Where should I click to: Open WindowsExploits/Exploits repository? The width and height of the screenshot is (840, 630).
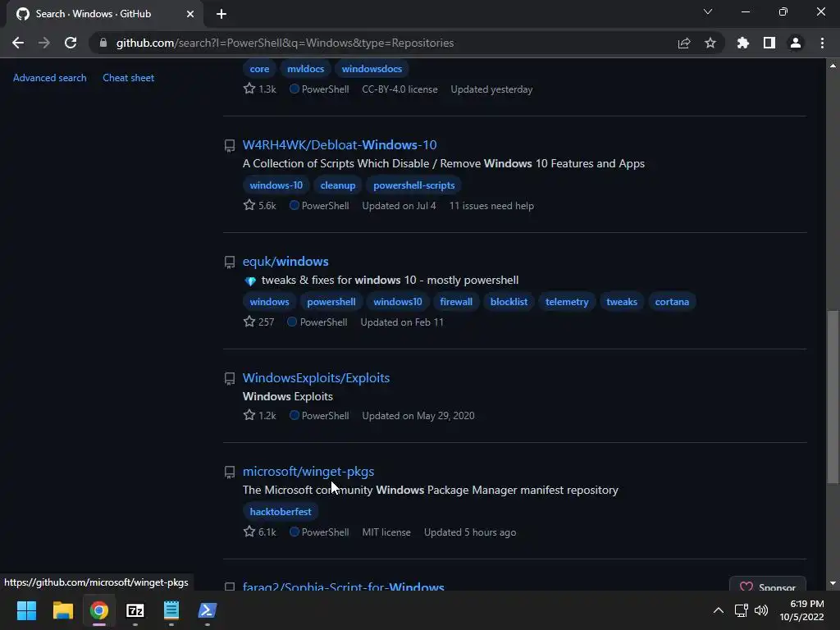coord(316,377)
